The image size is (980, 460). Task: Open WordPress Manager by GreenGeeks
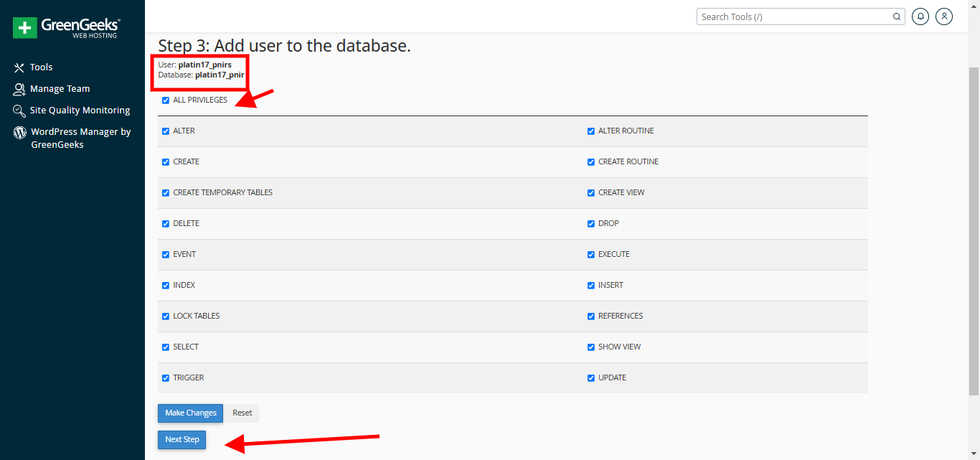pyautogui.click(x=80, y=139)
